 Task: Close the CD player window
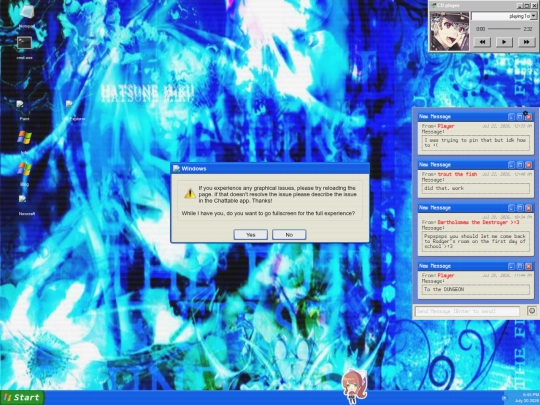[x=534, y=6]
